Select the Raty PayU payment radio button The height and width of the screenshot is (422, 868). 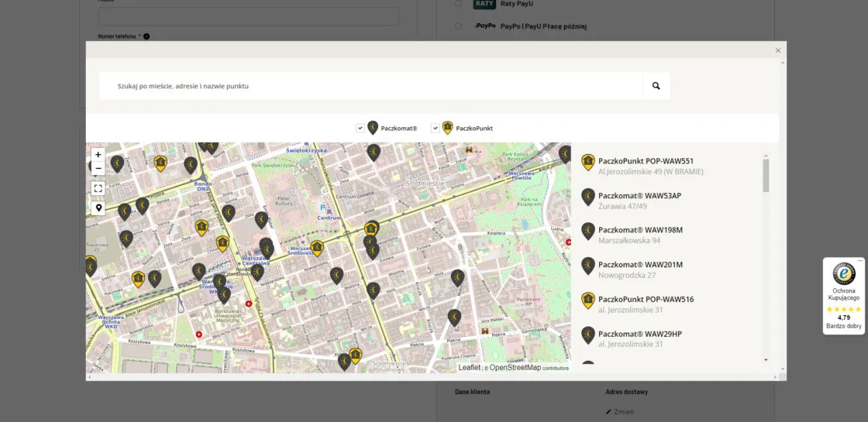(x=458, y=3)
